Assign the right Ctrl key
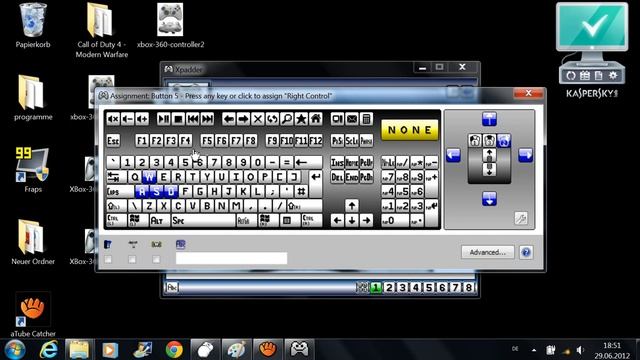This screenshot has height=360, width=640. pos(312,221)
